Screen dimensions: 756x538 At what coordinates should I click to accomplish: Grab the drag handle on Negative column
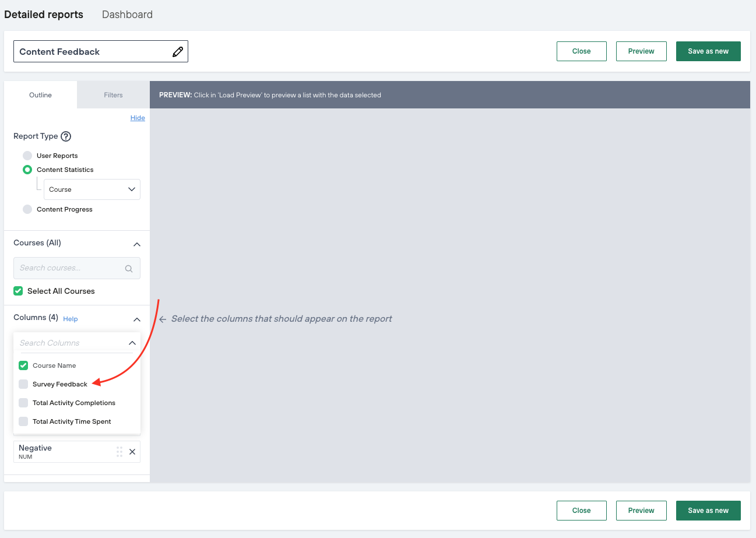pos(119,452)
